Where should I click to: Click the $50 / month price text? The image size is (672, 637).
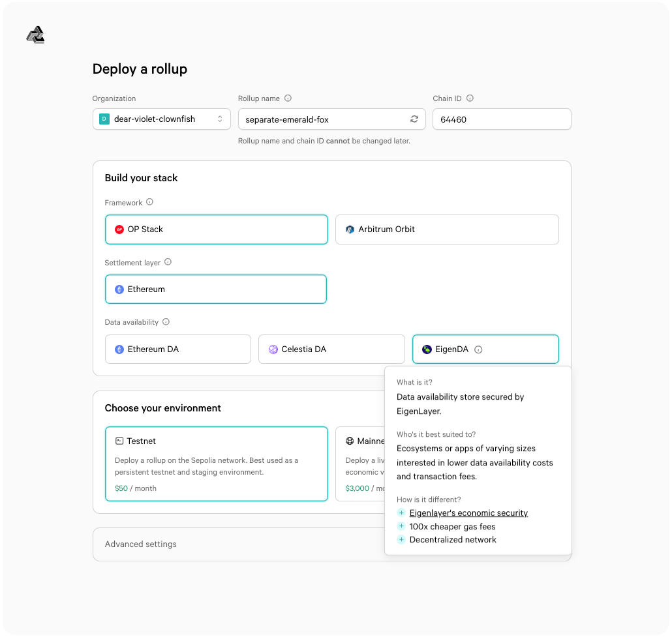[136, 488]
